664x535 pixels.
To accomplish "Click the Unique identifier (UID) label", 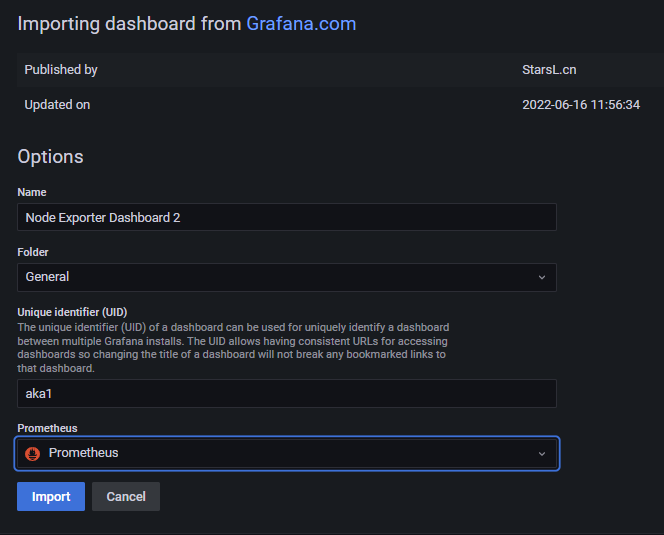I will point(72,312).
